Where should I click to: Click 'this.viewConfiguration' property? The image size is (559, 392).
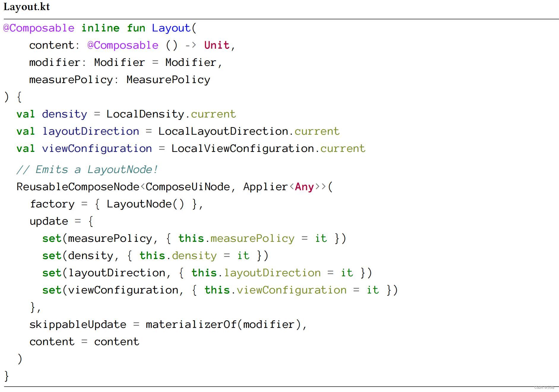(275, 290)
